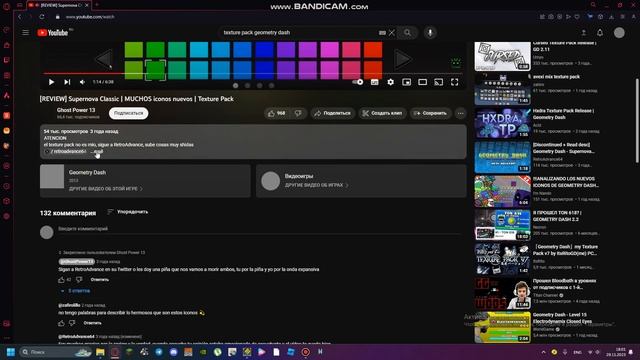640x360 pixels.
Task: Reload the page in the browser
Action: (x=42, y=17)
